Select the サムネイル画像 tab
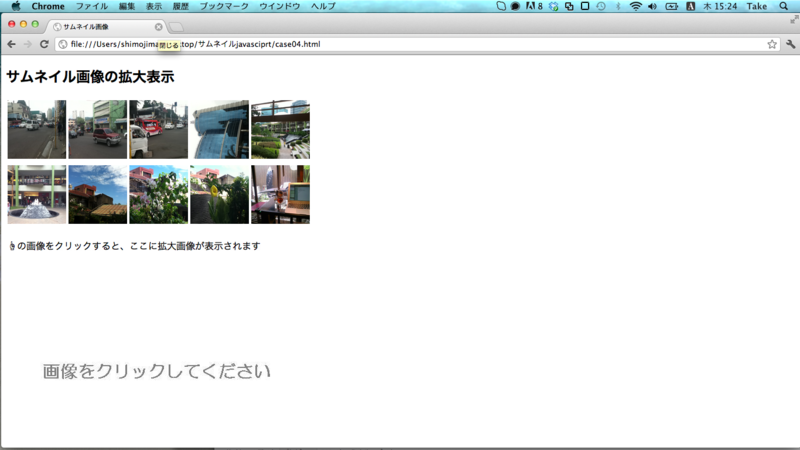 click(105, 27)
